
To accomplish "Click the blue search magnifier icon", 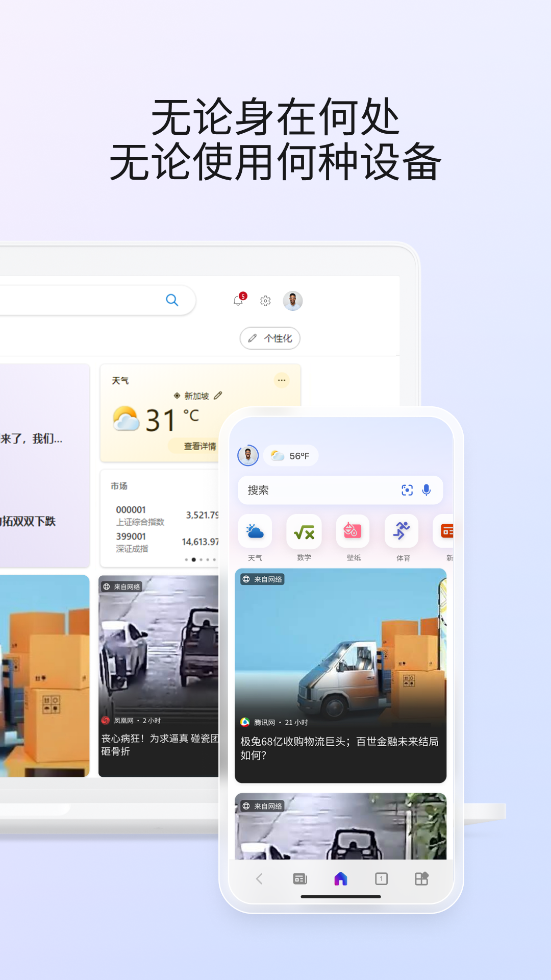I will point(172,300).
